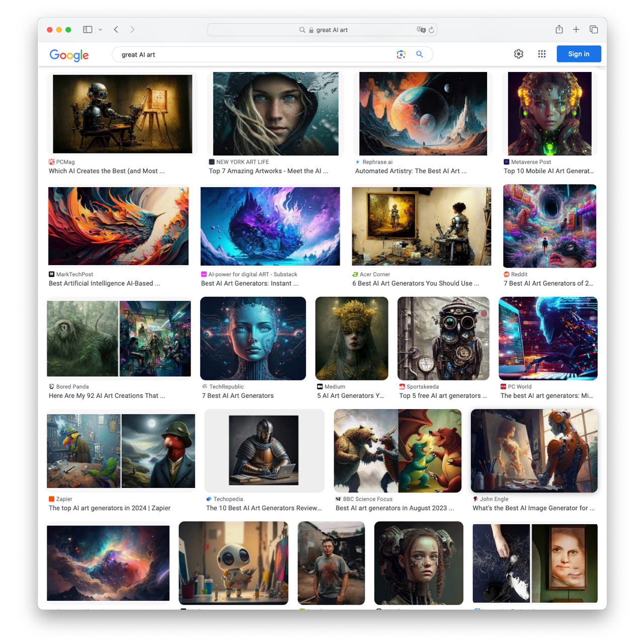Toggle the Safari sidebar
Screen dimensions: 644x644
(x=87, y=30)
